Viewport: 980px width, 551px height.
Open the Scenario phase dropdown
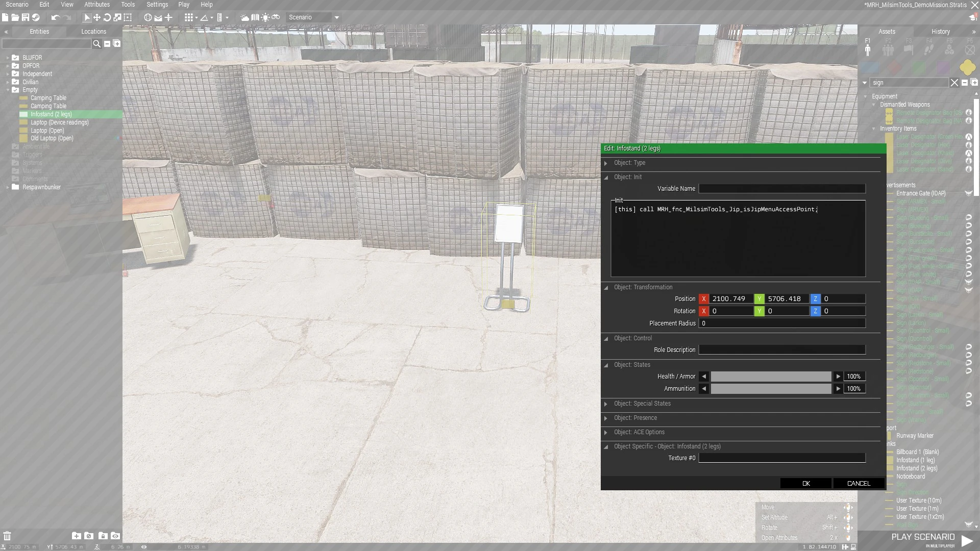(x=336, y=17)
